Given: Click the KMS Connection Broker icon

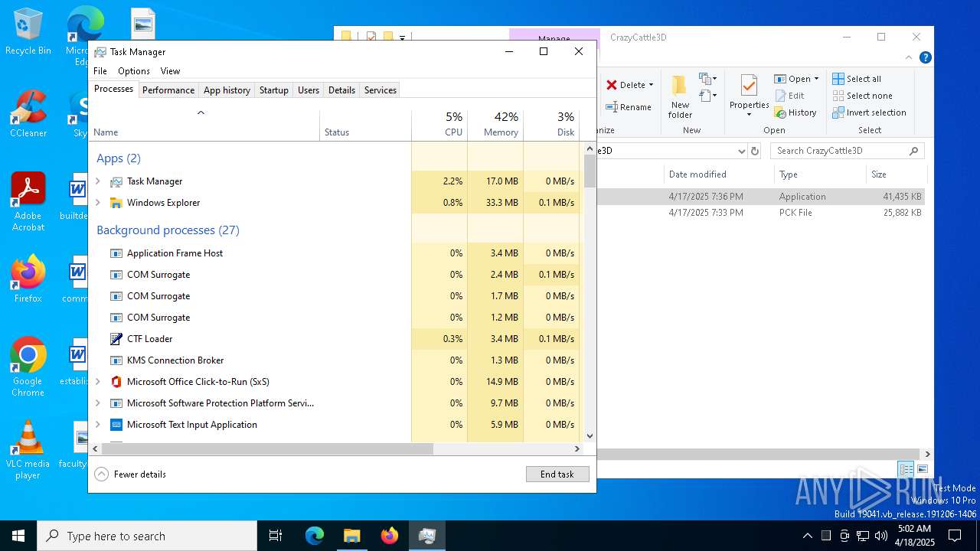Looking at the screenshot, I should point(116,360).
